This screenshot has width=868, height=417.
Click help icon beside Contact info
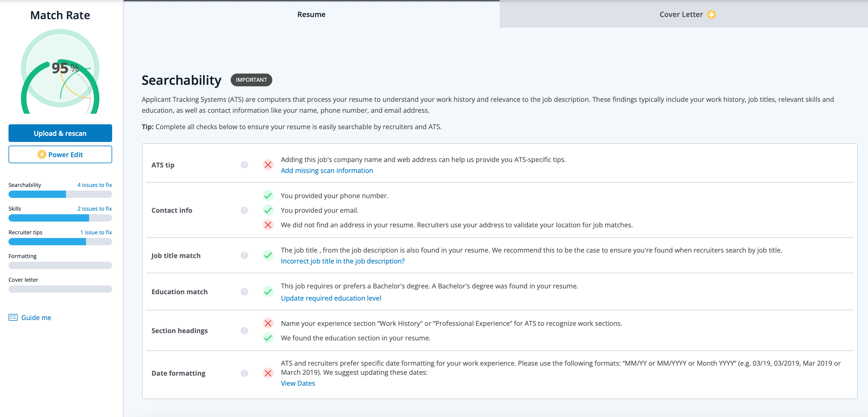pyautogui.click(x=244, y=210)
